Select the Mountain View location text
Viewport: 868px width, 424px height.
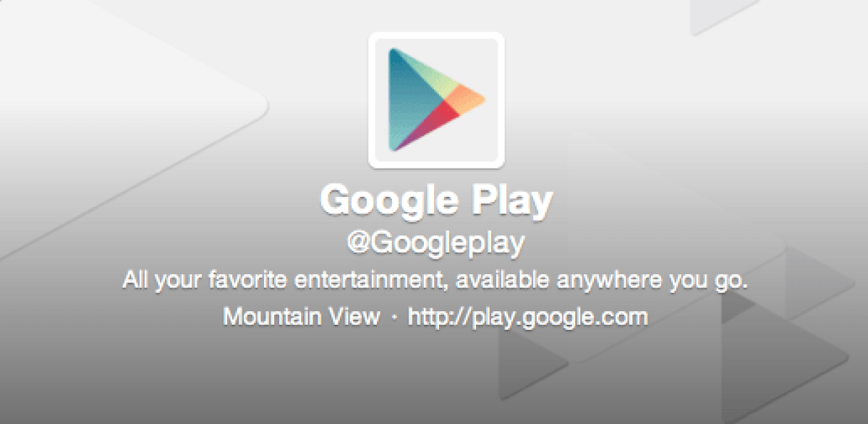click(301, 317)
